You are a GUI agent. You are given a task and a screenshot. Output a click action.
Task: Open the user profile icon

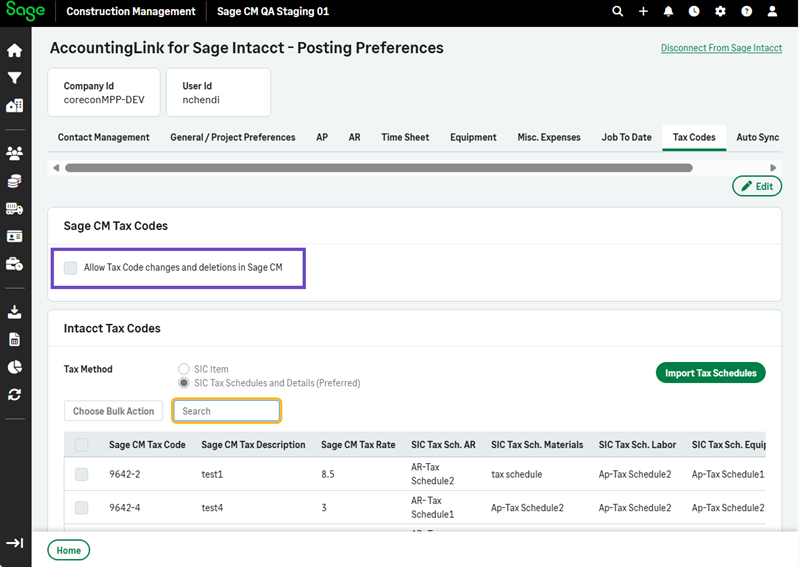772,11
